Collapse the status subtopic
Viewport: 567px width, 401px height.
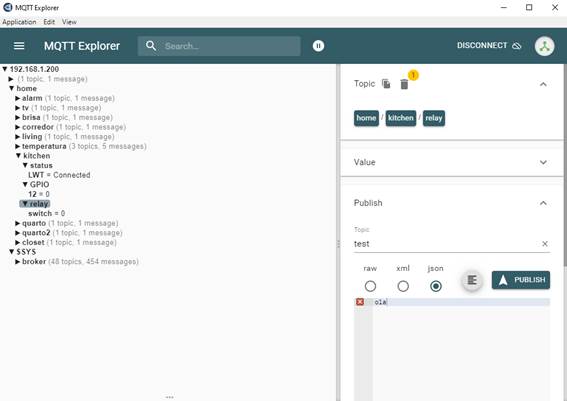[x=25, y=165]
